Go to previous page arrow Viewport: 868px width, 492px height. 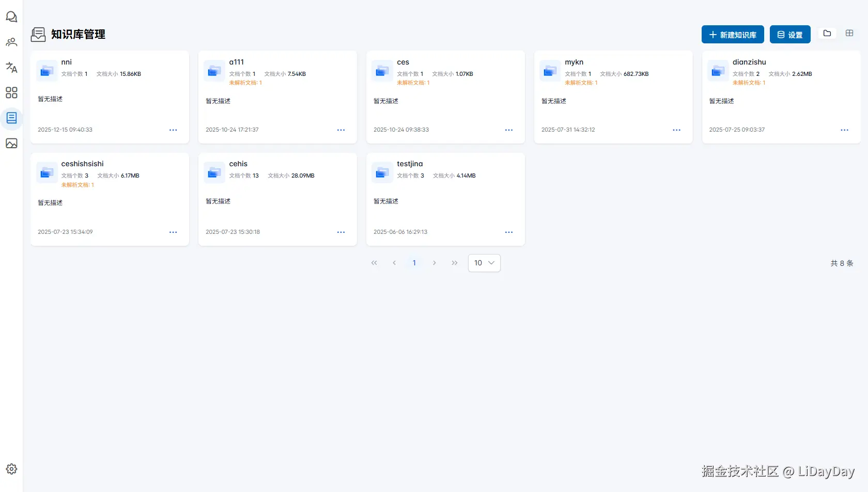pyautogui.click(x=394, y=263)
